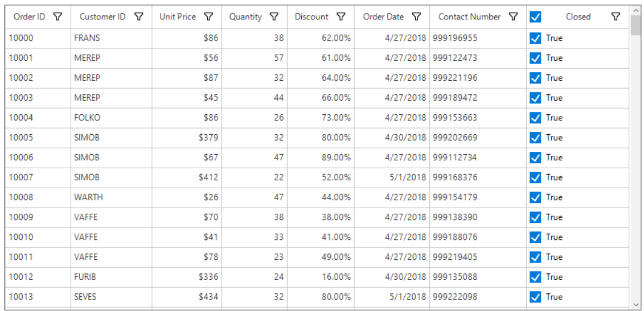Image resolution: width=644 pixels, height=311 pixels.
Task: Uncheck Closed checkbox for order 10008
Action: click(x=535, y=197)
